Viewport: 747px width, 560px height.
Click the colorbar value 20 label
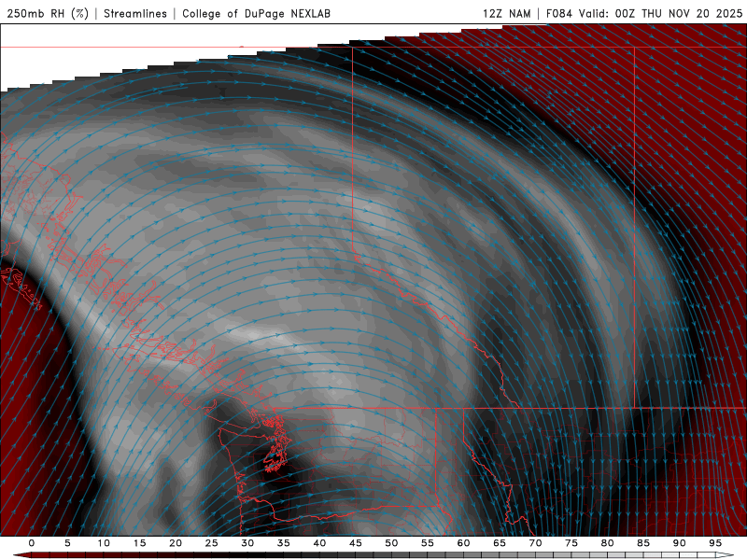point(176,543)
